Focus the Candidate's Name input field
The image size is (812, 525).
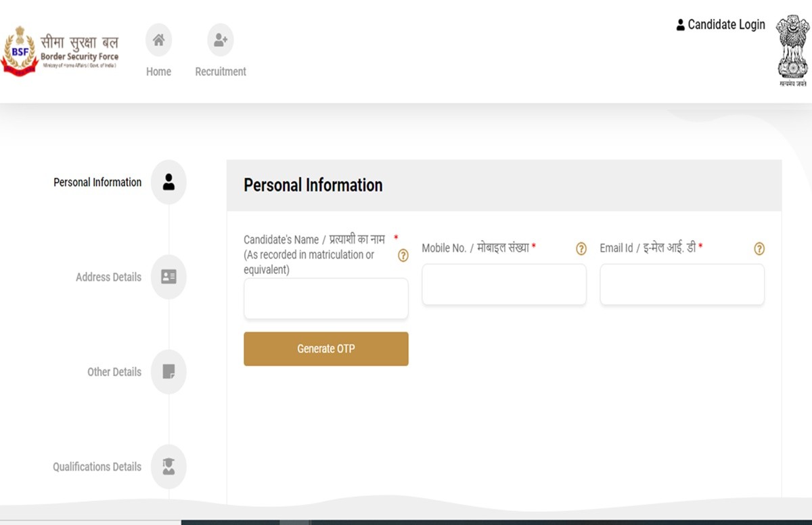pos(326,298)
